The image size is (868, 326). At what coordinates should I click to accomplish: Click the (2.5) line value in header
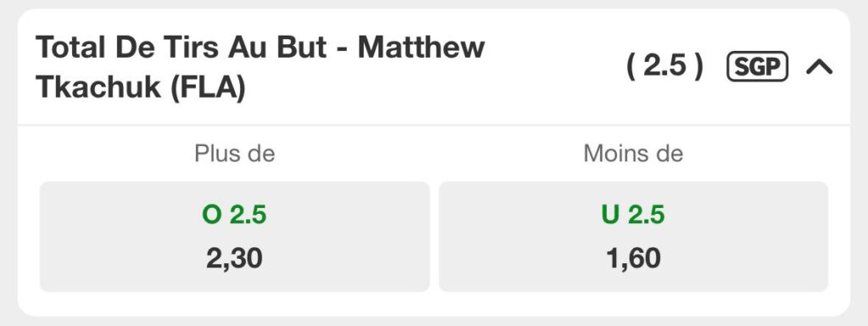(x=665, y=67)
